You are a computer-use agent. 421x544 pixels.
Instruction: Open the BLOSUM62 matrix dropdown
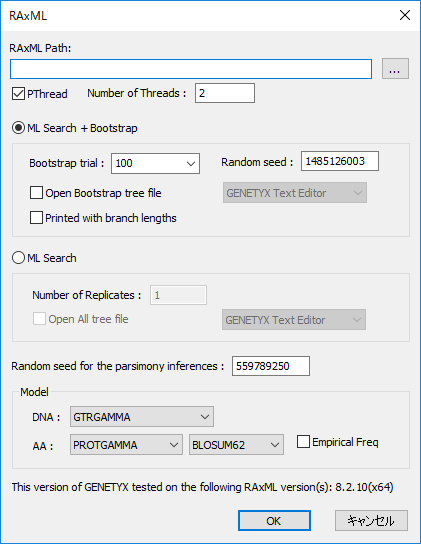pos(236,445)
